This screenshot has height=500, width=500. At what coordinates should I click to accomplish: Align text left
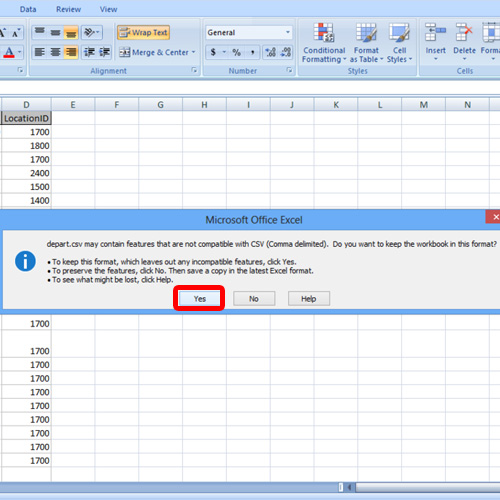(x=40, y=52)
